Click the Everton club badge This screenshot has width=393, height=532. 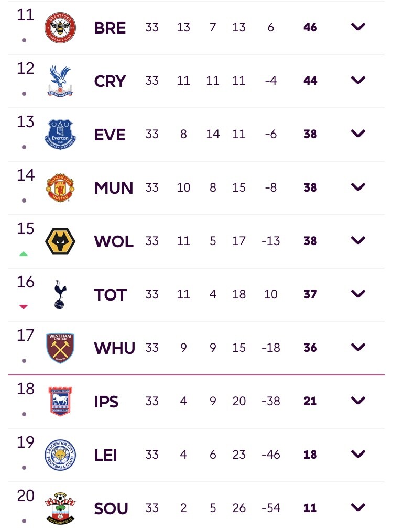[60, 135]
